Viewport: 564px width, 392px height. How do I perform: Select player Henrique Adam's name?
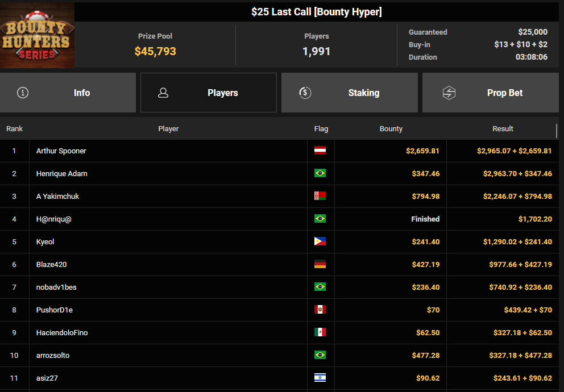[61, 173]
